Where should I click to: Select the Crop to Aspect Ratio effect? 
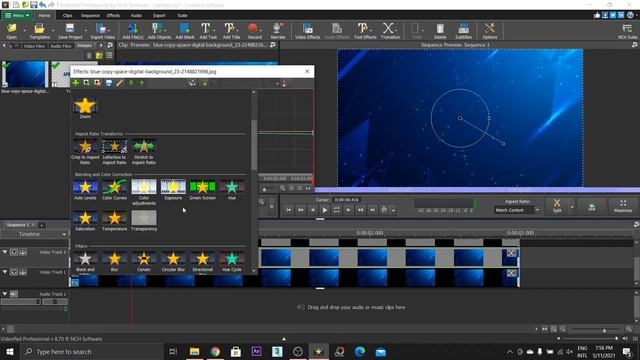[x=85, y=151]
